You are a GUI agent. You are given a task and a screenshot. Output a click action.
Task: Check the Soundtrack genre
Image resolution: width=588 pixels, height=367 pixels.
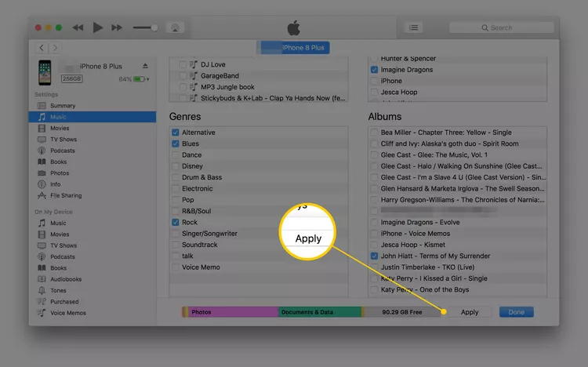[x=175, y=245]
